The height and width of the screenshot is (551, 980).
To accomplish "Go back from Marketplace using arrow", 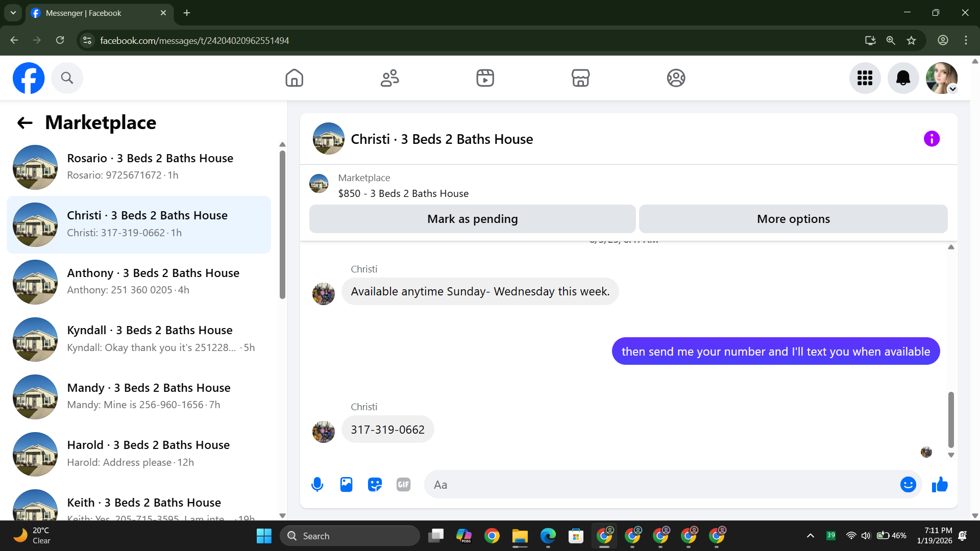I will pos(24,123).
